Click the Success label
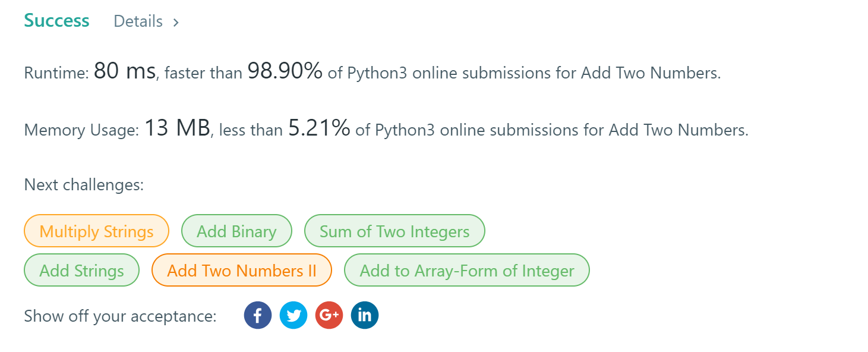The width and height of the screenshot is (868, 352). coord(56,20)
